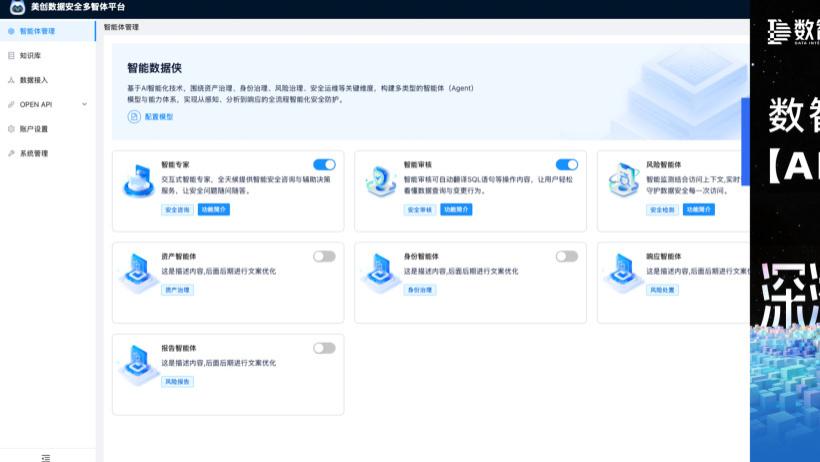Click 功能简介 button on 智能审核 card
The width and height of the screenshot is (820, 462).
[x=456, y=210]
